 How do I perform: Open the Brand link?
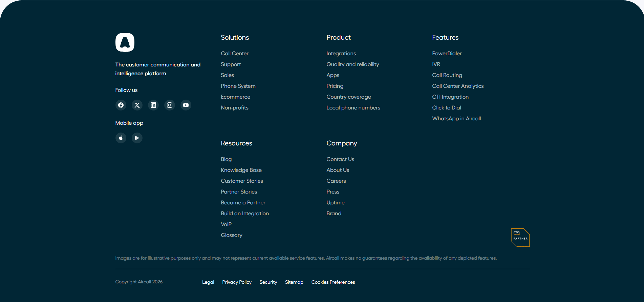[x=334, y=214]
